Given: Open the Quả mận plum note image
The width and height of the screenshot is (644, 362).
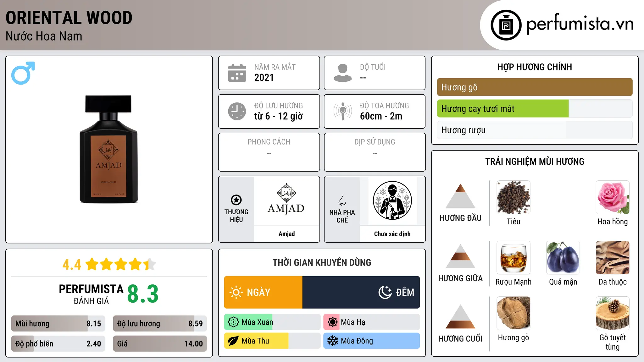Looking at the screenshot, I should coord(563,258).
